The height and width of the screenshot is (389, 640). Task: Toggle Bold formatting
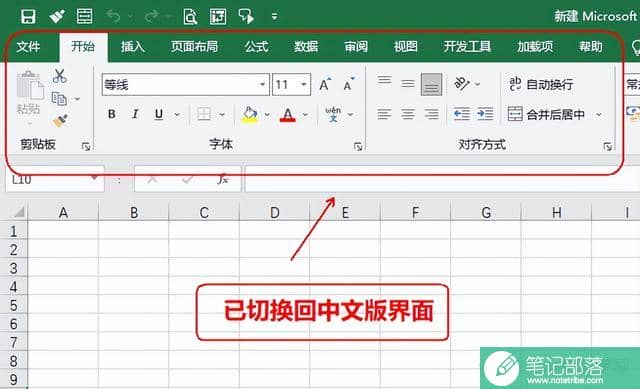tap(111, 114)
